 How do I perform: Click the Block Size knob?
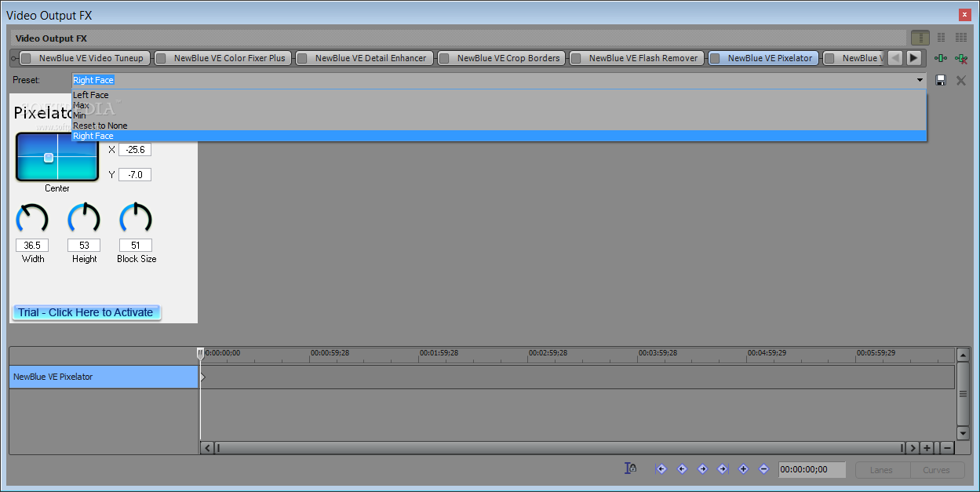tap(136, 218)
